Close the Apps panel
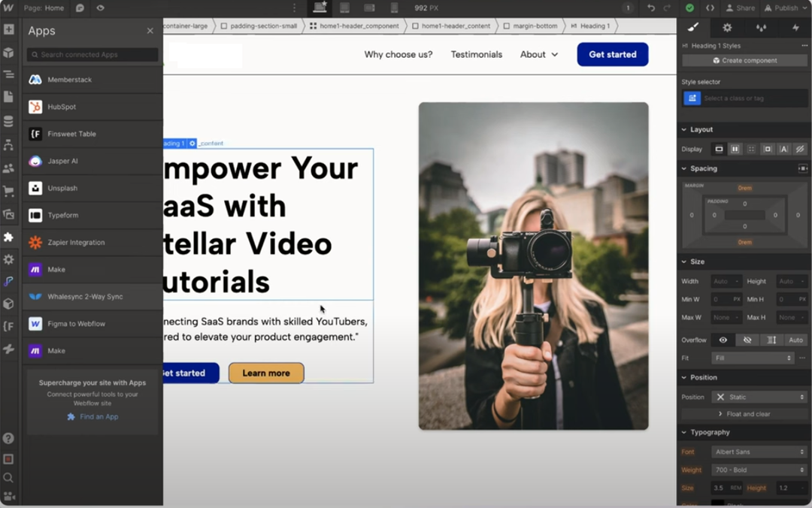 (150, 31)
